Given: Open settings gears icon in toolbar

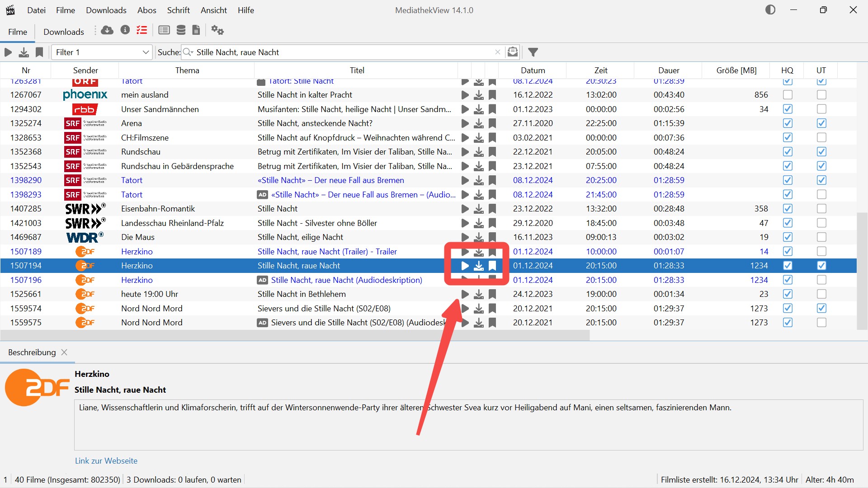Looking at the screenshot, I should click(217, 30).
